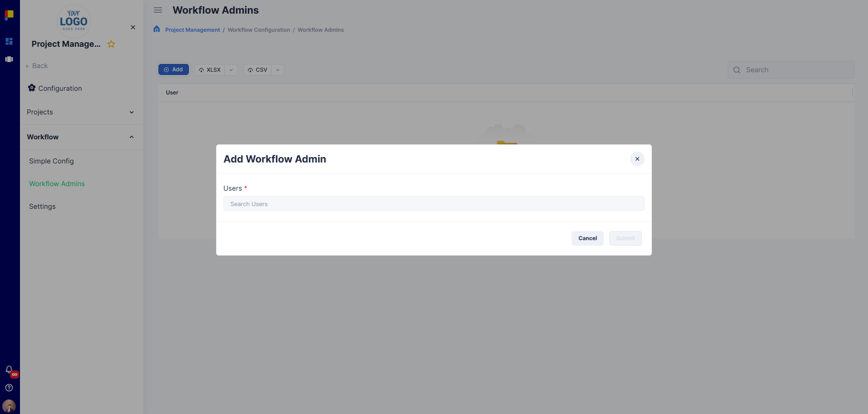Viewport: 868px width, 414px height.
Task: Open the XLSX export dropdown arrow
Action: click(x=231, y=70)
